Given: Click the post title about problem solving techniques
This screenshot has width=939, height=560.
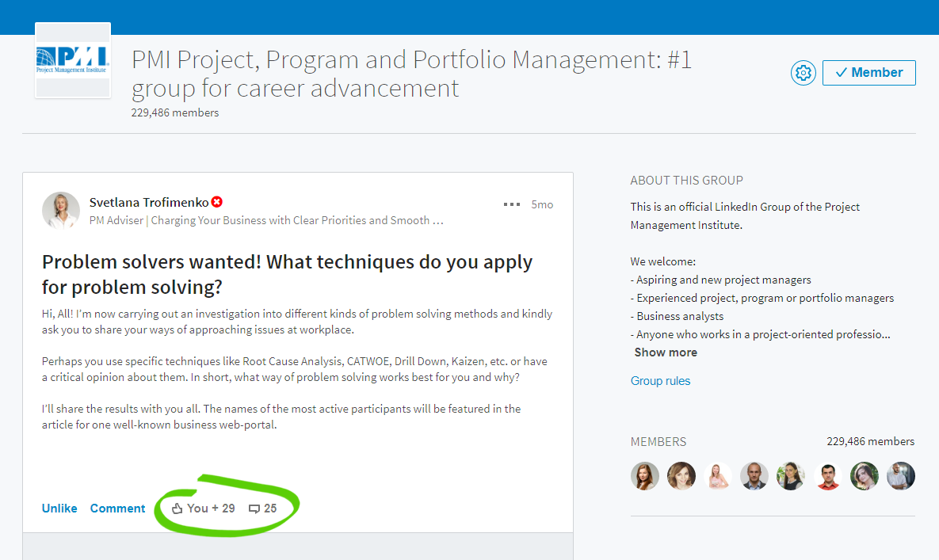Looking at the screenshot, I should click(x=288, y=275).
